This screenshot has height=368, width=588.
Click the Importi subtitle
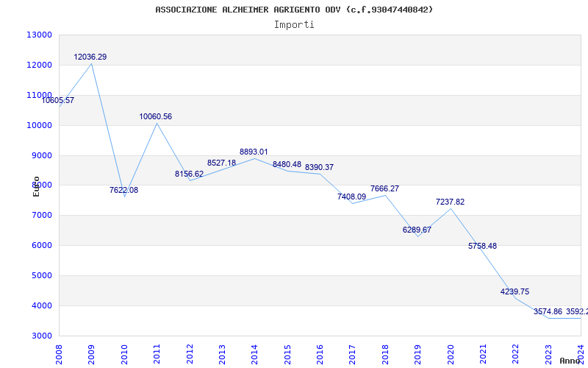(294, 25)
